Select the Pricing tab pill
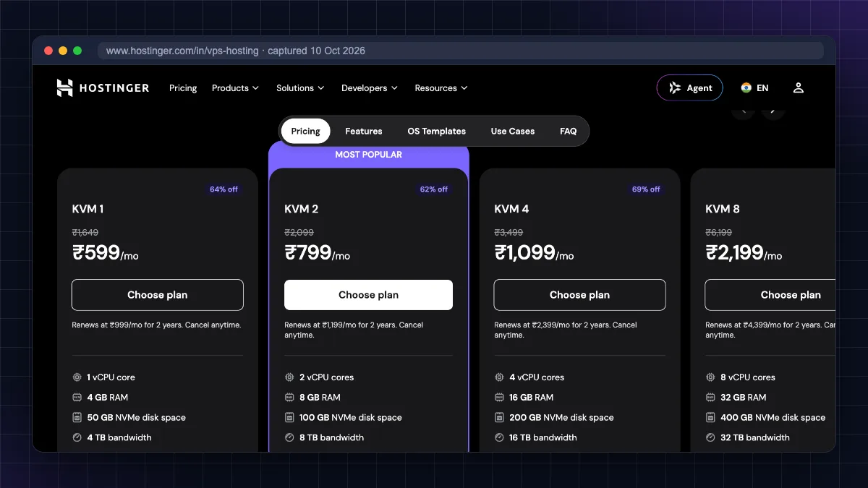The height and width of the screenshot is (488, 868). click(x=305, y=132)
